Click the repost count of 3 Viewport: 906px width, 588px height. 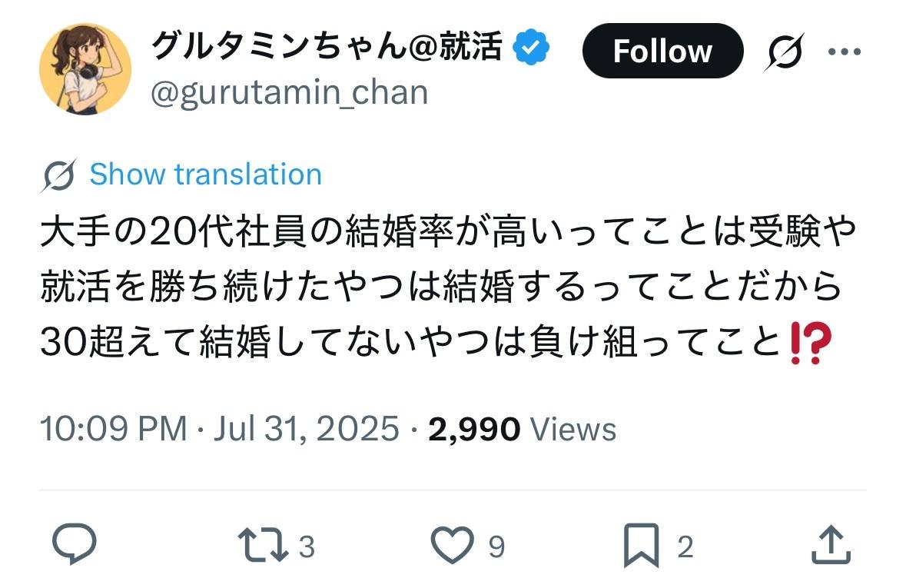(x=306, y=547)
